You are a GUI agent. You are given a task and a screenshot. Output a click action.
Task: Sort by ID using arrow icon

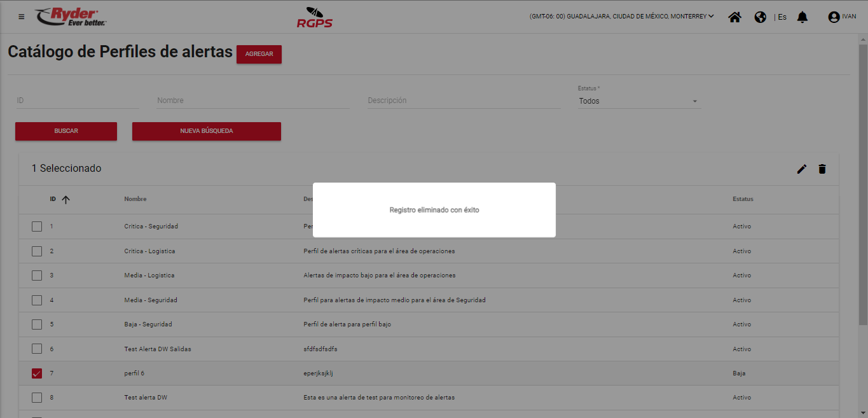pos(65,199)
